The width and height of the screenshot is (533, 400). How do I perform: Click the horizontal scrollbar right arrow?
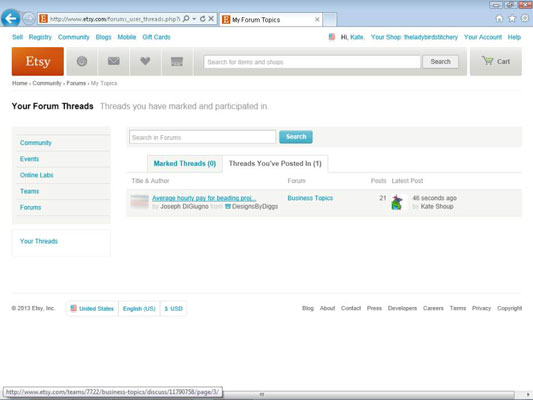528,394
